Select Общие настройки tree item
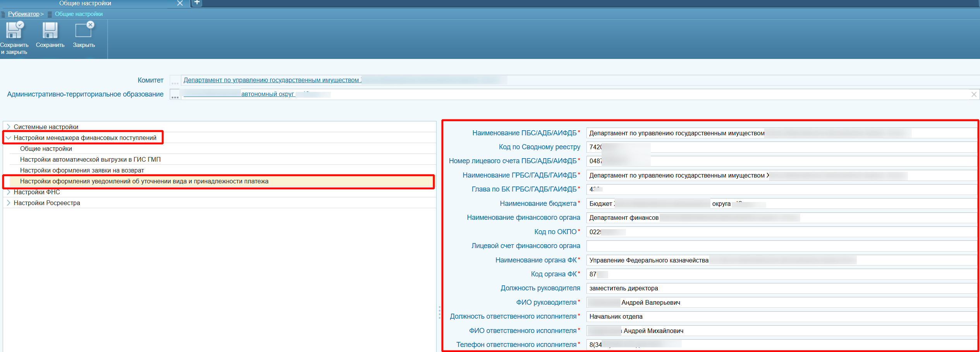The height and width of the screenshot is (352, 980). (46, 148)
